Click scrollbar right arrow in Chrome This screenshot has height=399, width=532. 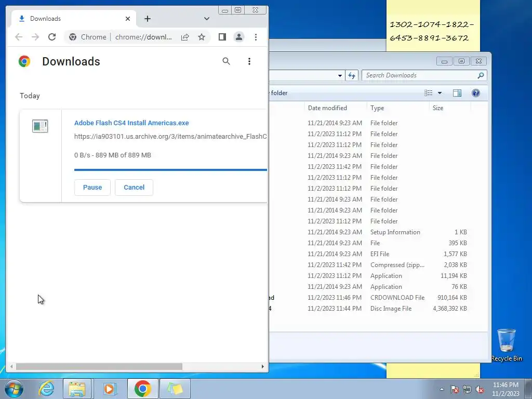(262, 366)
